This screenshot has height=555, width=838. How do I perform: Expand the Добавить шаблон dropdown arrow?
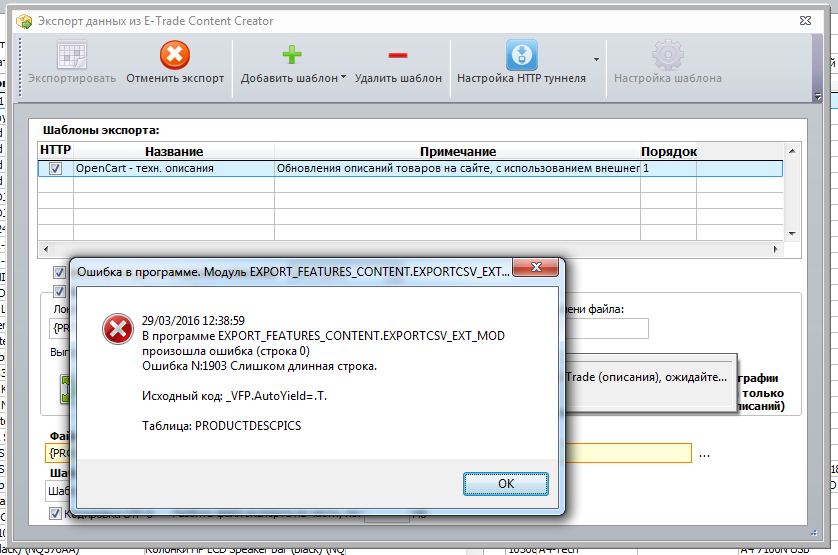pos(343,77)
